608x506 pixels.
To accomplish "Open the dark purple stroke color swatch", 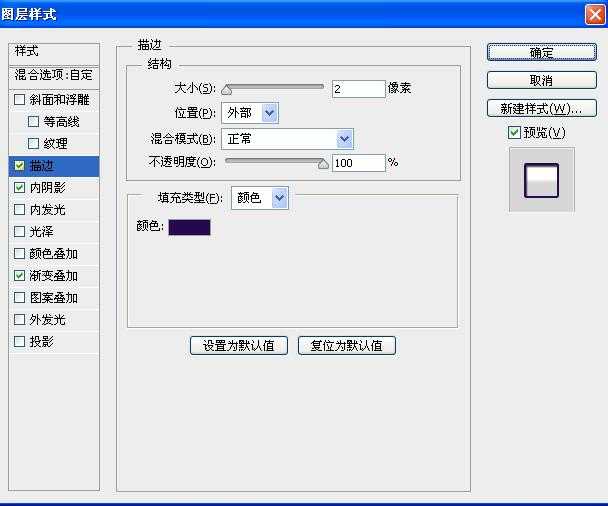I will coord(189,227).
